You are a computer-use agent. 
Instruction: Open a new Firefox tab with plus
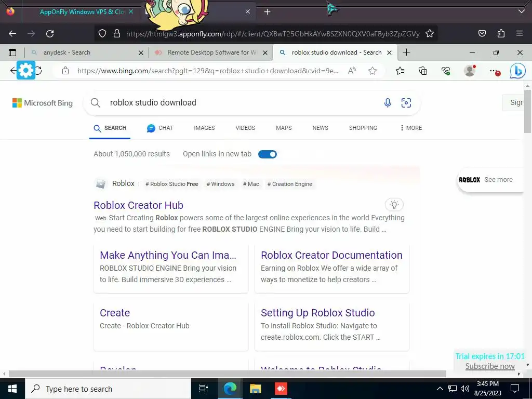click(x=268, y=12)
